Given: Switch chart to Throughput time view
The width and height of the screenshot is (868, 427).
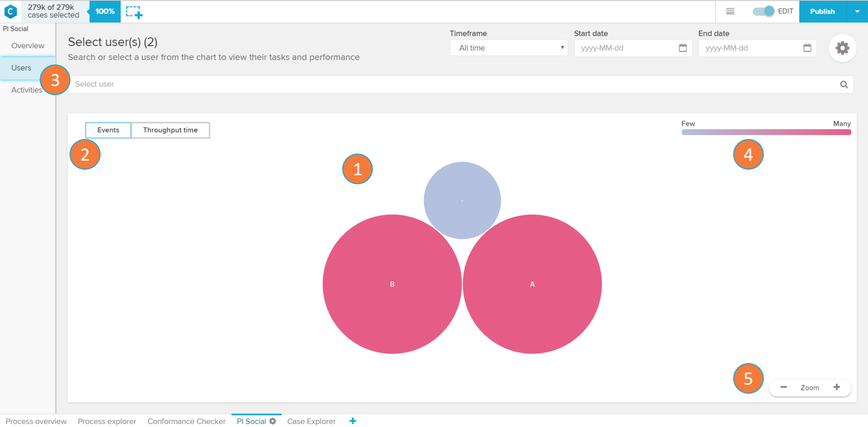Looking at the screenshot, I should click(170, 130).
